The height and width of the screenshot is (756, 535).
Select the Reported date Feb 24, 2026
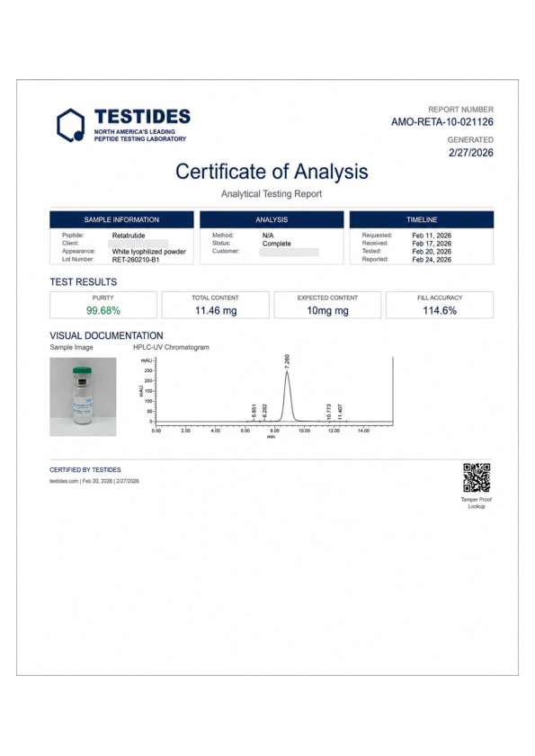click(x=432, y=260)
